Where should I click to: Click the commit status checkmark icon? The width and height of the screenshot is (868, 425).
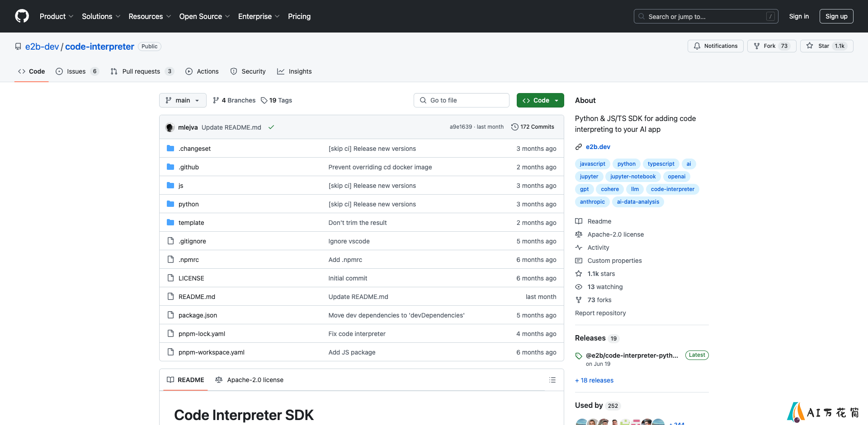point(271,127)
